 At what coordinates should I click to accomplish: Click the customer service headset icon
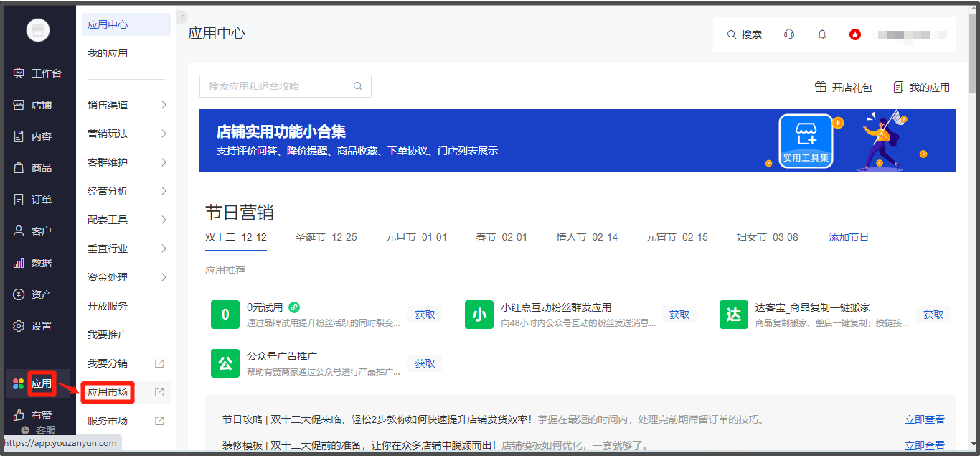coord(789,34)
